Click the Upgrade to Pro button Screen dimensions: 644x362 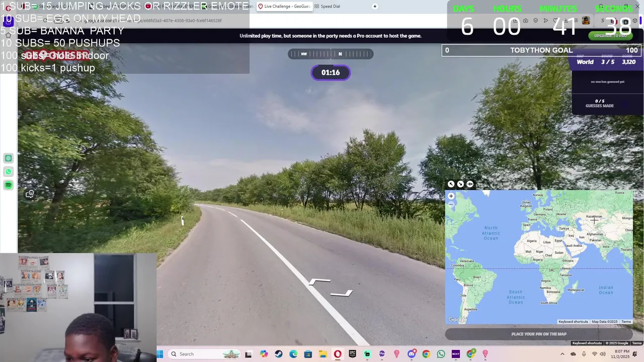click(x=610, y=36)
